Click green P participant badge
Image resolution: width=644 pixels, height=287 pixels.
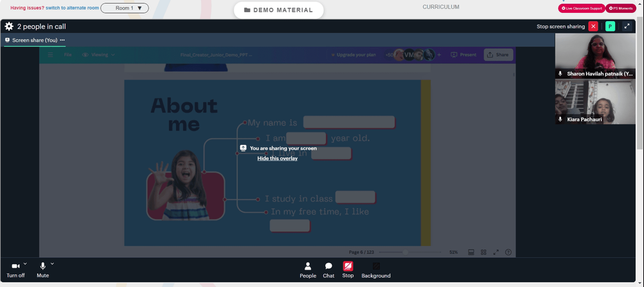(x=611, y=26)
